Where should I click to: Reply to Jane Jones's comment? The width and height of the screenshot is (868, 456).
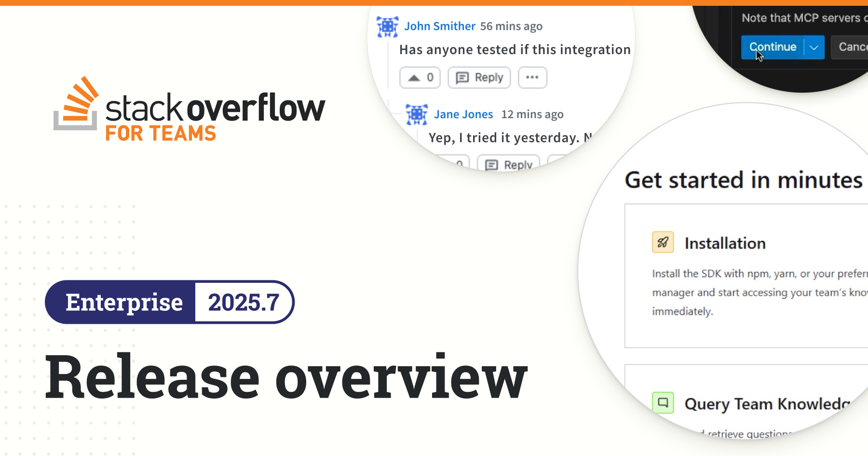click(509, 165)
